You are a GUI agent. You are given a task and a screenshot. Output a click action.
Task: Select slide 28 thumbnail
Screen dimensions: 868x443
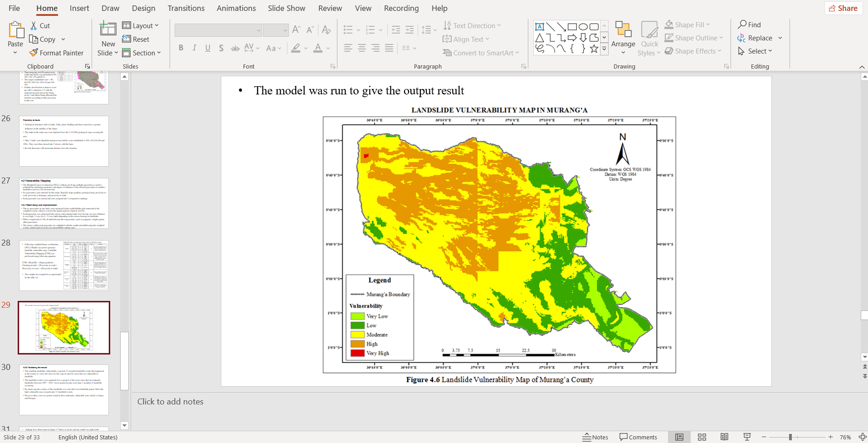click(x=64, y=266)
